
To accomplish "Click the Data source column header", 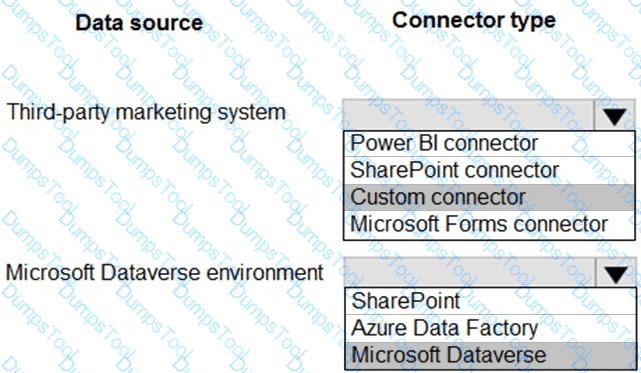I will coord(139,22).
